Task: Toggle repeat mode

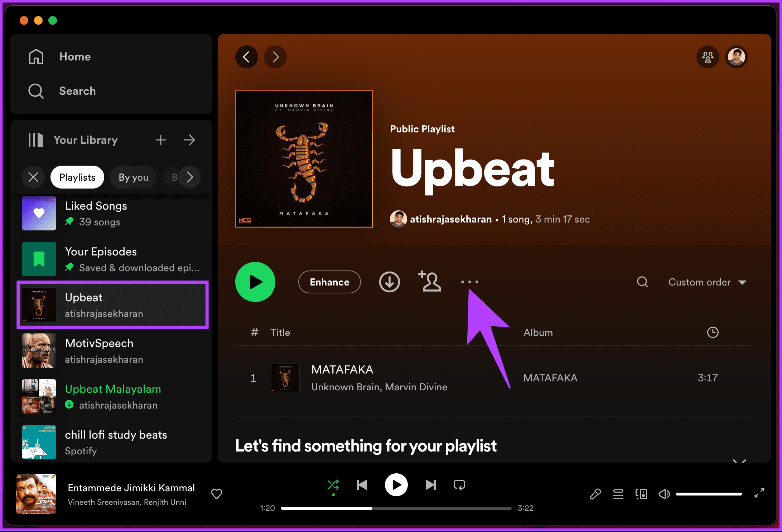Action: point(459,485)
